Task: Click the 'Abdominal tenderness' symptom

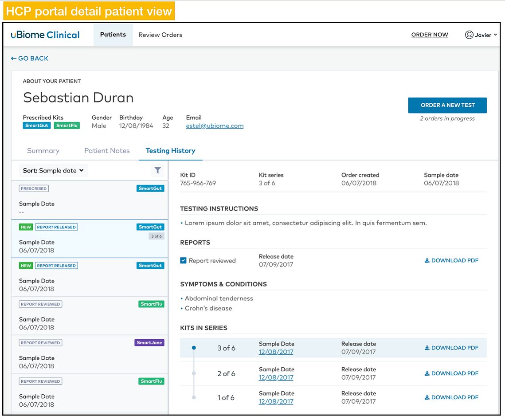Action: [x=219, y=298]
